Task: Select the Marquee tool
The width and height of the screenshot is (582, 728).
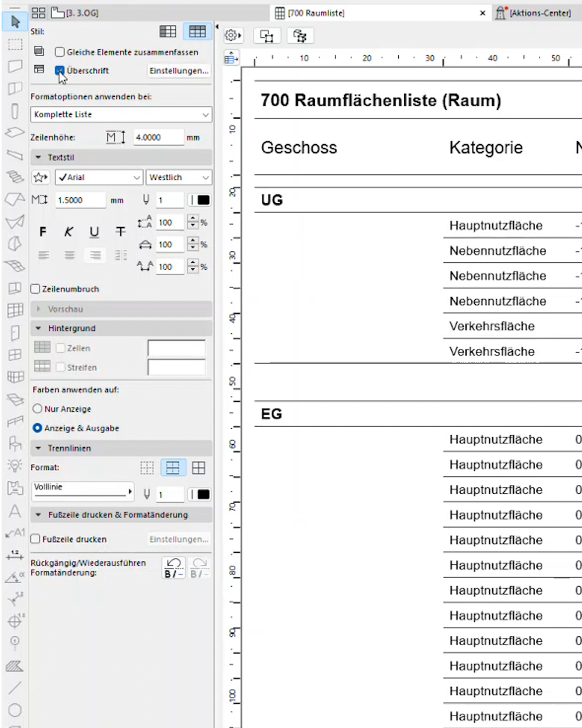Action: pyautogui.click(x=15, y=44)
